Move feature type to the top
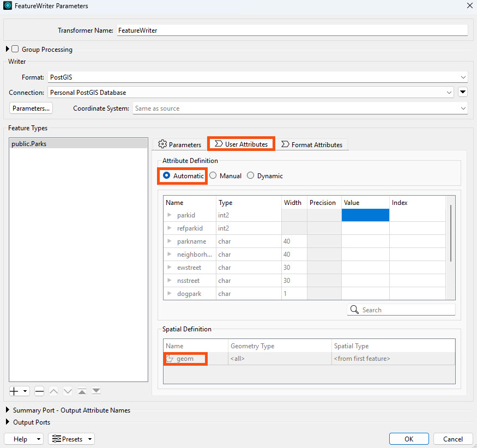The width and height of the screenshot is (477, 448). [x=82, y=391]
